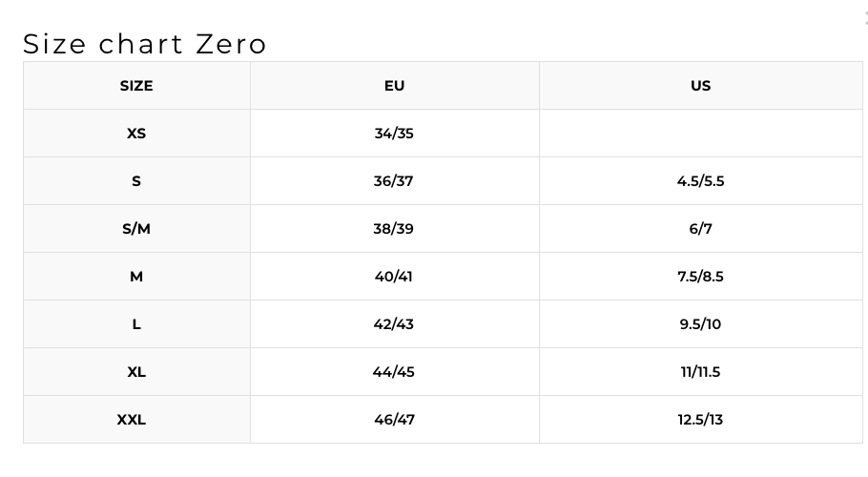
Task: Select the S/M size cell
Action: click(136, 229)
